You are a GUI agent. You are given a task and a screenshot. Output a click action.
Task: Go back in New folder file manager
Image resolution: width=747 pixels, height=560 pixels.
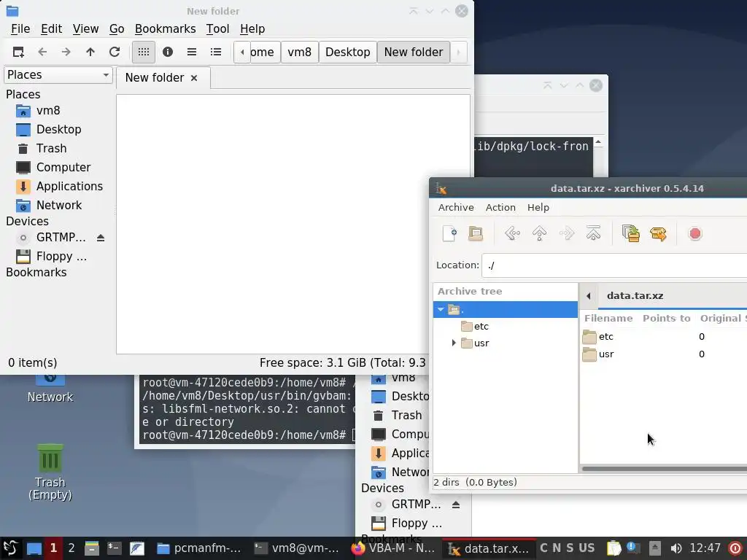[42, 52]
